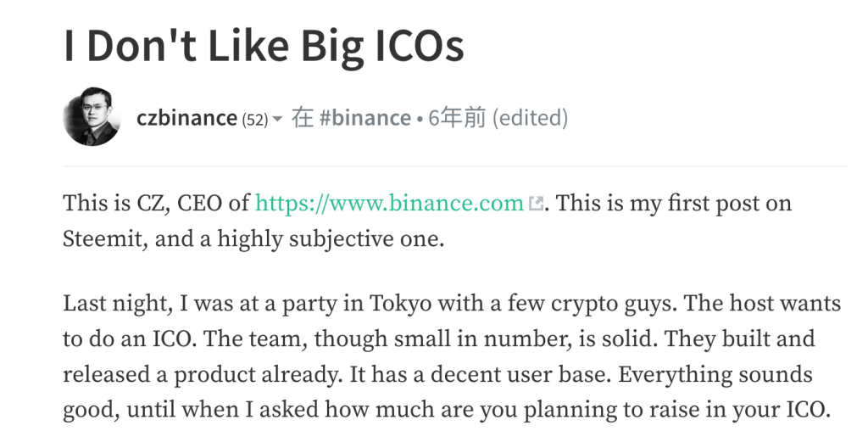Click the horizontal divider below the author line

(x=455, y=166)
